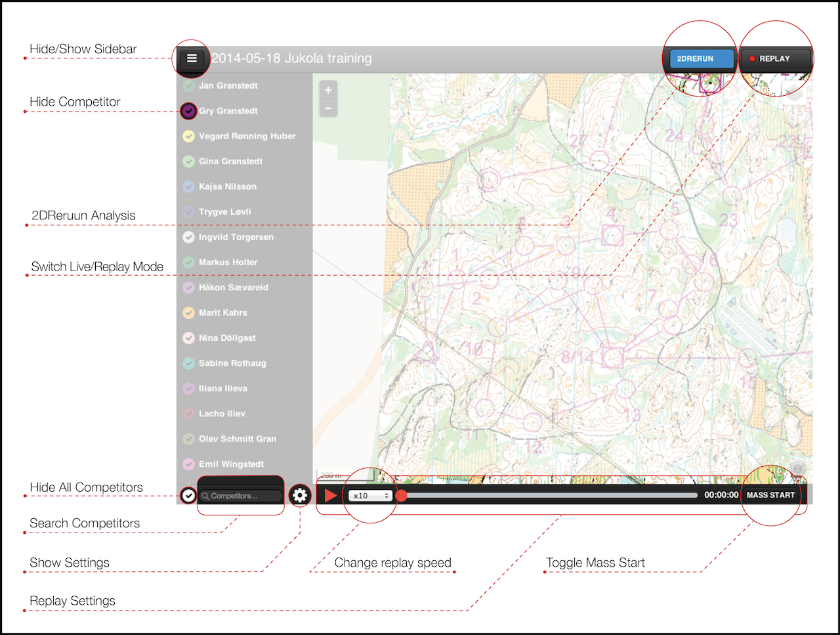840x635 pixels.
Task: Hide competitor Gry Granstedt
Action: pyautogui.click(x=188, y=110)
